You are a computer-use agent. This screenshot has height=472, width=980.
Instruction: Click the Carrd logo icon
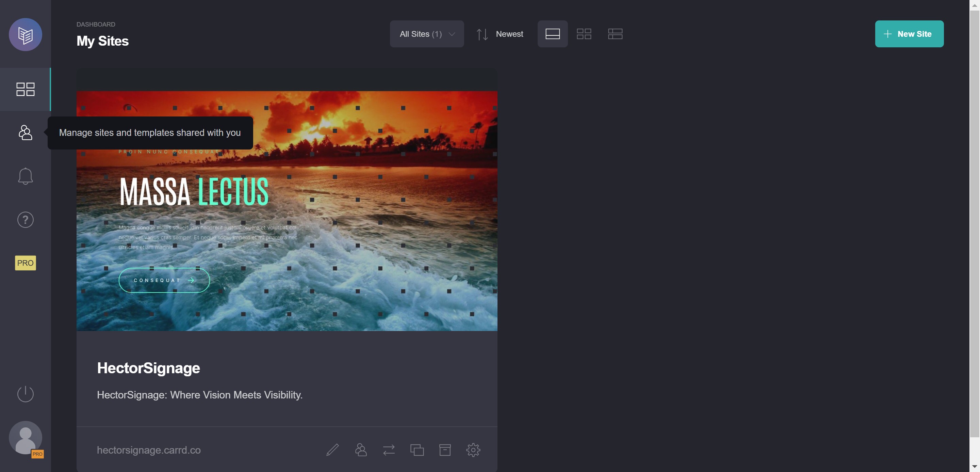pos(26,35)
